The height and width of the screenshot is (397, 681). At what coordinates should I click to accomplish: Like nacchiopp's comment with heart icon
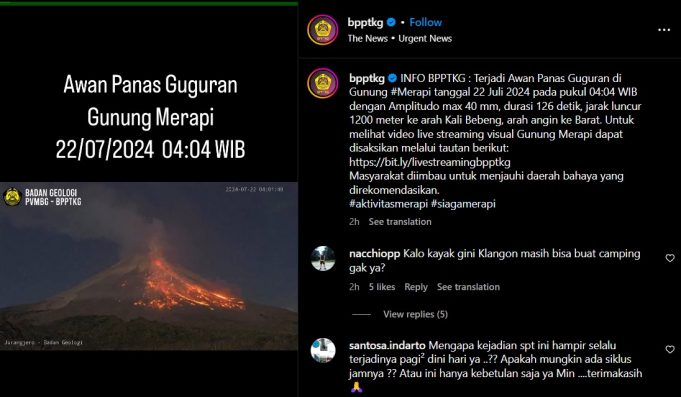pos(670,258)
